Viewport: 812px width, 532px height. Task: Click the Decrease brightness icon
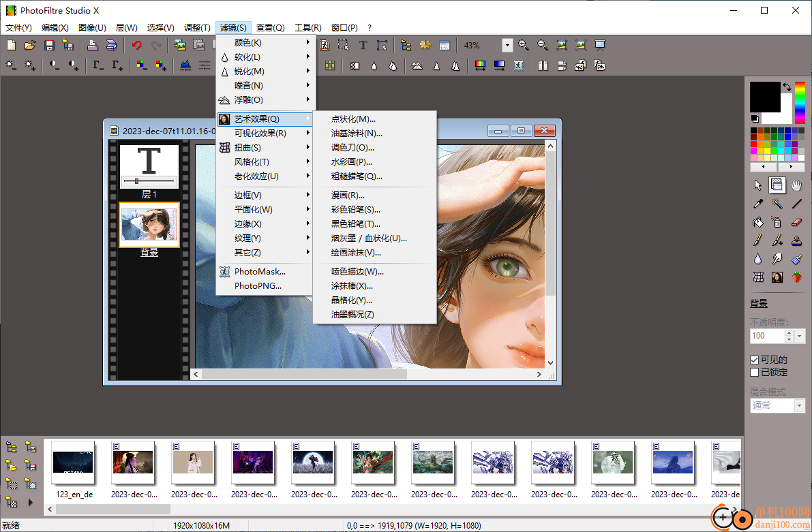point(11,65)
